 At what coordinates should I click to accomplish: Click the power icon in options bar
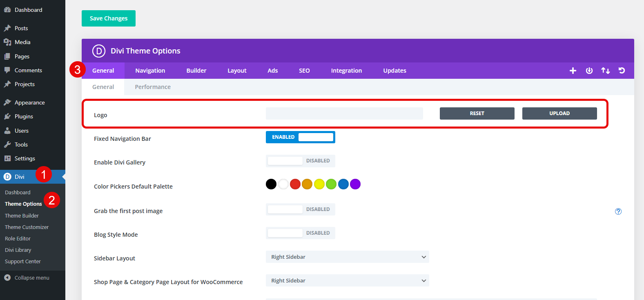click(589, 71)
